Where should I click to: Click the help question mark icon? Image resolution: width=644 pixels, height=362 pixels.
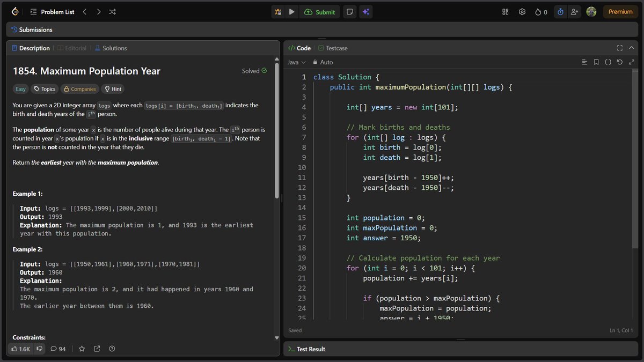pos(112,349)
